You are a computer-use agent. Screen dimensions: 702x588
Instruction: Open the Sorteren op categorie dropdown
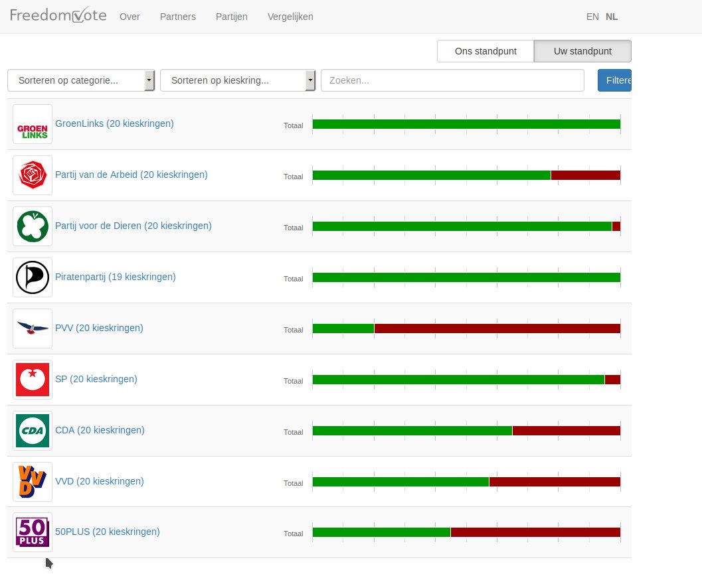coord(81,80)
